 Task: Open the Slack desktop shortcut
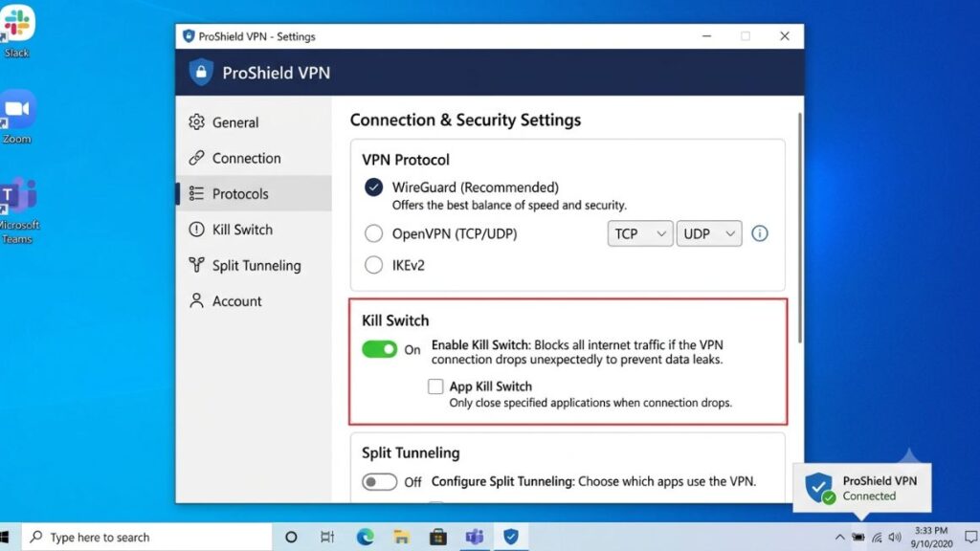pyautogui.click(x=17, y=32)
